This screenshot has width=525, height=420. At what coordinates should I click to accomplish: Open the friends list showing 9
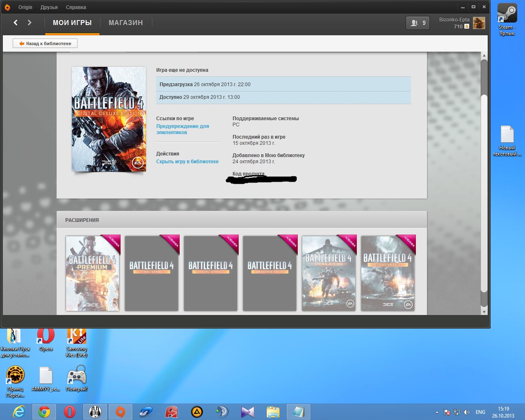(x=418, y=23)
